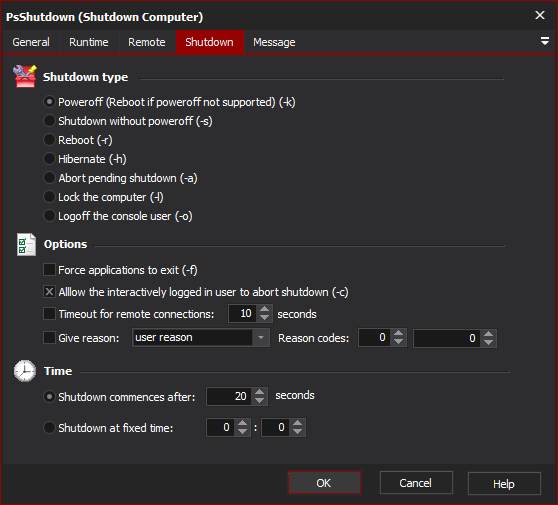This screenshot has width=558, height=505.
Task: Decrease shutdown delay seconds
Action: tap(260, 401)
